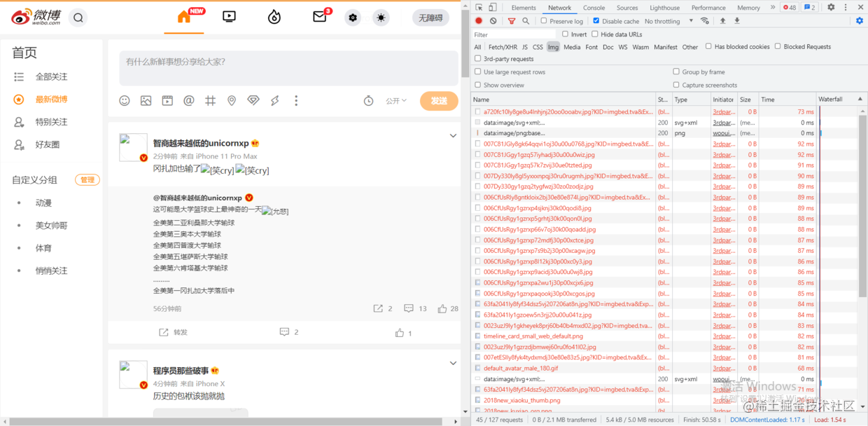
Task: Add a location pin to post
Action: (232, 101)
